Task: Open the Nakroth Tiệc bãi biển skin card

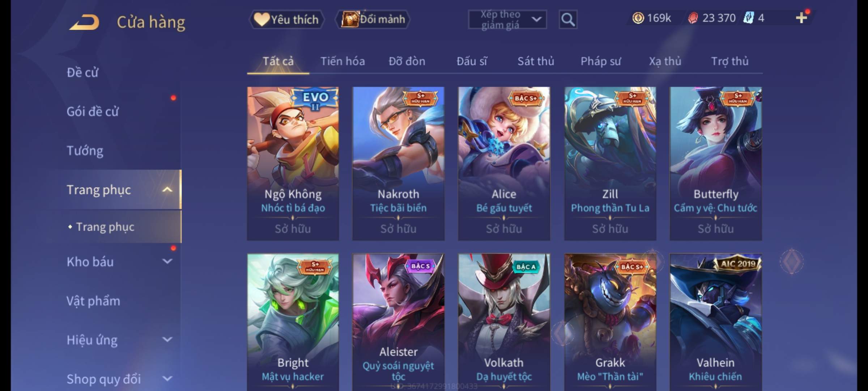Action: click(x=398, y=164)
